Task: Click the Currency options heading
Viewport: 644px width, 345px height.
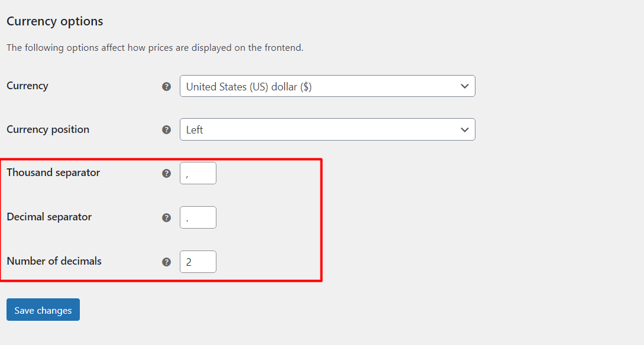Action: point(55,21)
